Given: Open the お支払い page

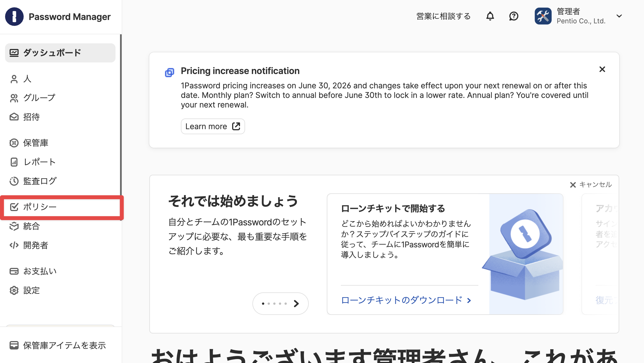Looking at the screenshot, I should pyautogui.click(x=60, y=271).
